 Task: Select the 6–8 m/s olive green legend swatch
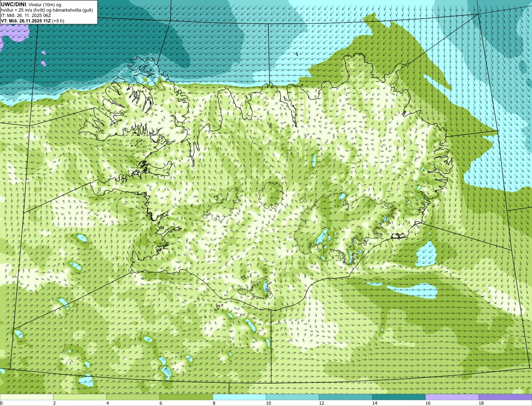click(x=186, y=397)
